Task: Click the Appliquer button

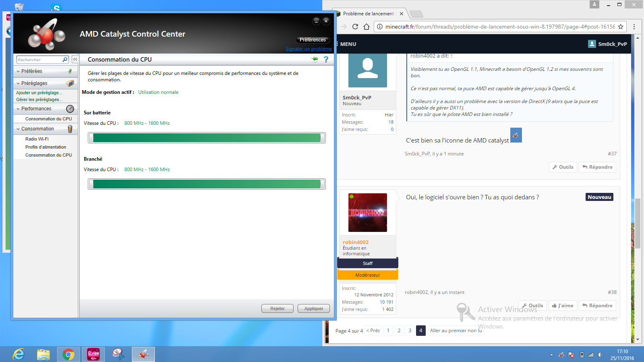Action: pos(314,308)
